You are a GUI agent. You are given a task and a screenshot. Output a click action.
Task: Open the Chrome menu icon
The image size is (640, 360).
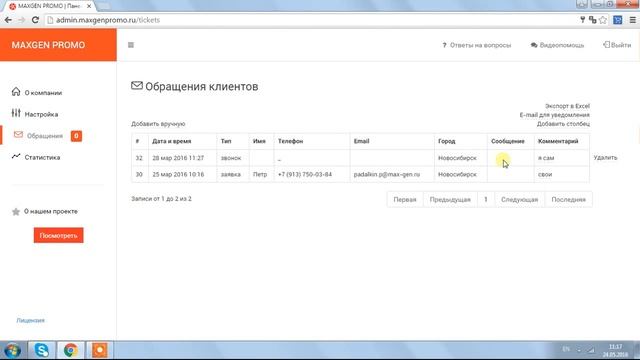tap(632, 20)
